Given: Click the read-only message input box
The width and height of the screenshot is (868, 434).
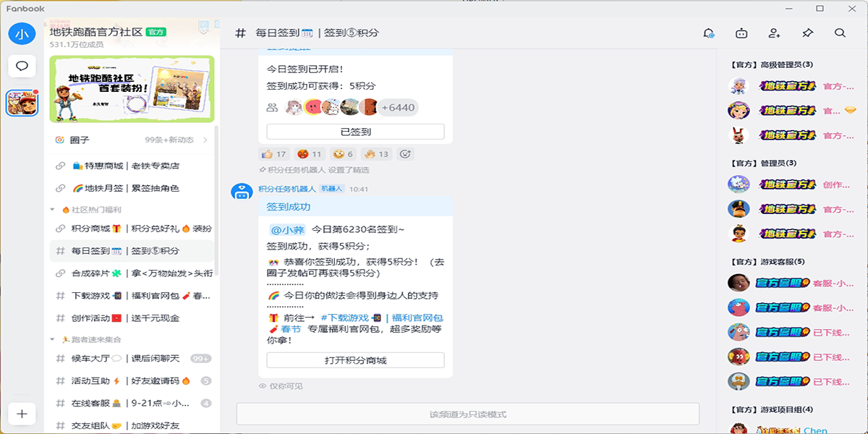Looking at the screenshot, I should pos(467,414).
